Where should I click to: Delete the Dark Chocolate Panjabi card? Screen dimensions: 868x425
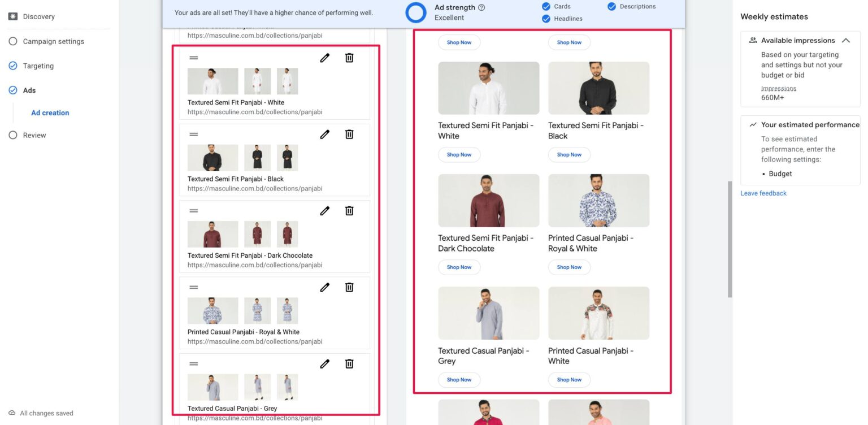pyautogui.click(x=349, y=211)
